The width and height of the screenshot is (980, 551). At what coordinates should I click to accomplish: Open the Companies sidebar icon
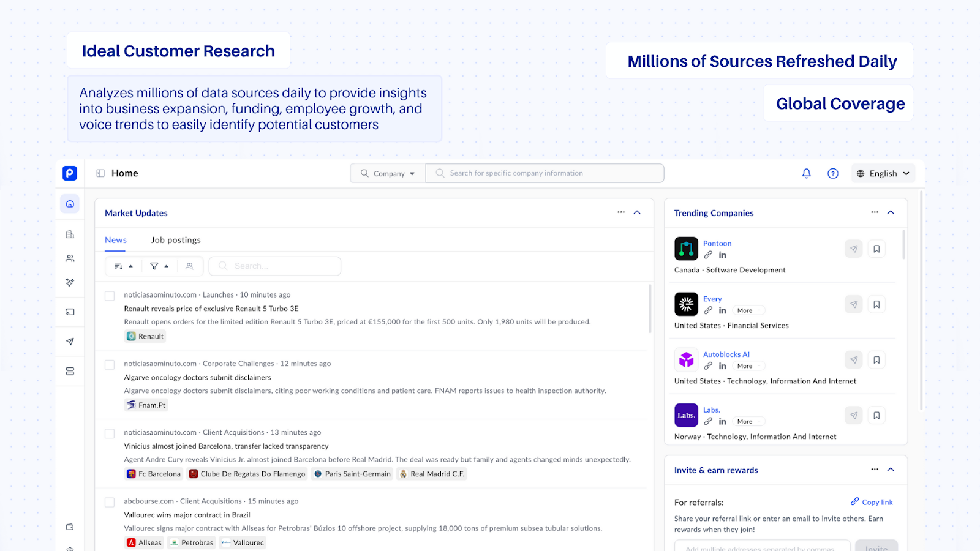(x=69, y=234)
